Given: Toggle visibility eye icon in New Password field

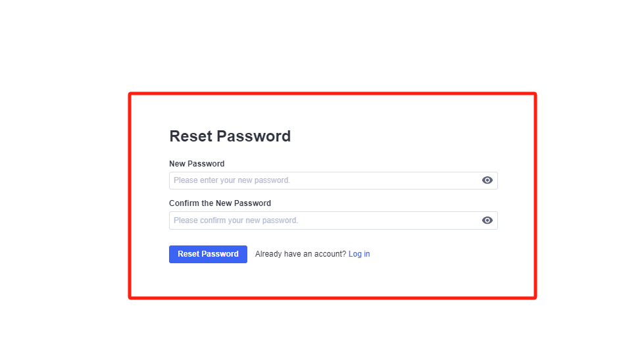Looking at the screenshot, I should click(x=487, y=180).
